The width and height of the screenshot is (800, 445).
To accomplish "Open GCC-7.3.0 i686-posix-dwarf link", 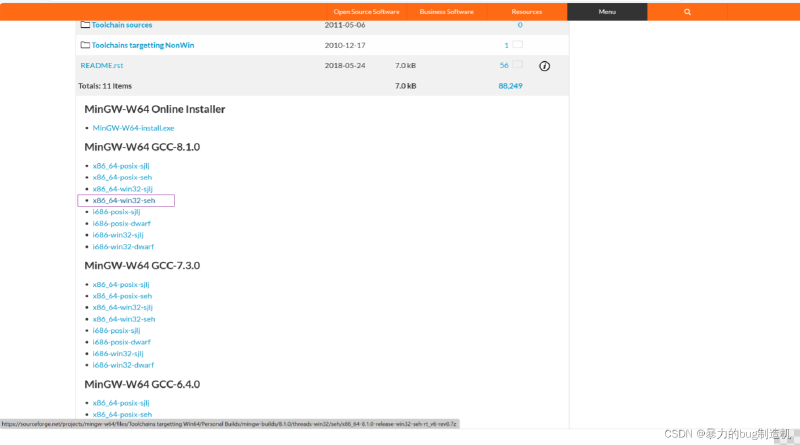I will tap(121, 342).
